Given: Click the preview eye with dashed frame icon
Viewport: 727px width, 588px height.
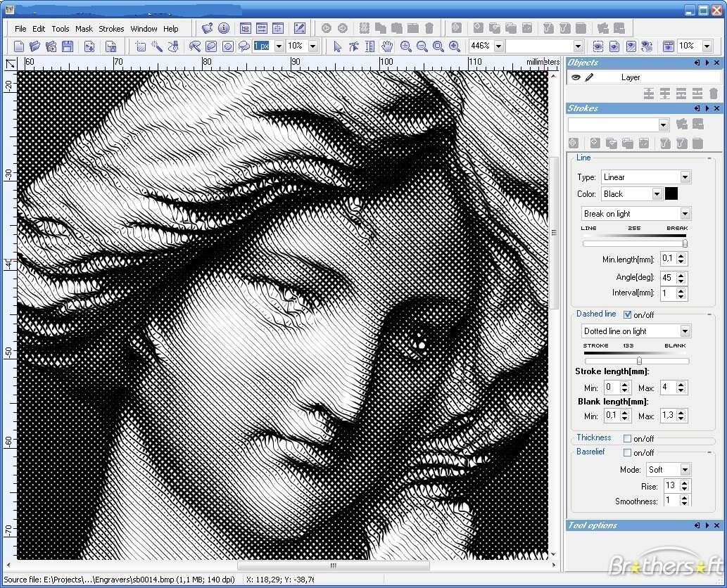Looking at the screenshot, I should [x=598, y=46].
